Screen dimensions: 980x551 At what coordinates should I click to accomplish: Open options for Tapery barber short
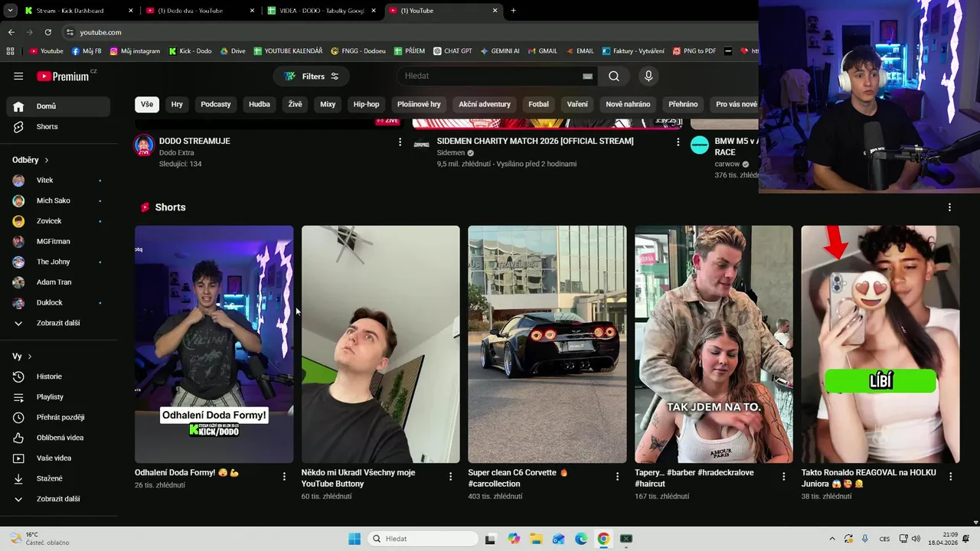pos(783,476)
